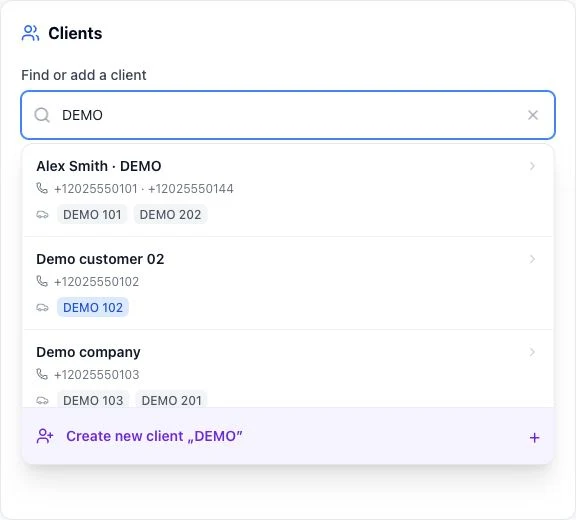Click the Clients people icon in the header

click(x=30, y=33)
